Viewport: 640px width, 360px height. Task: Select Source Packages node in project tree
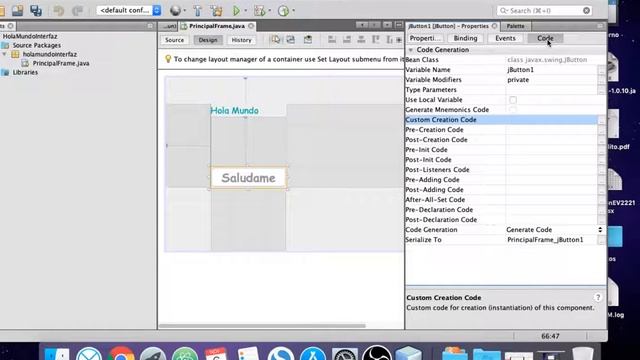[36, 45]
